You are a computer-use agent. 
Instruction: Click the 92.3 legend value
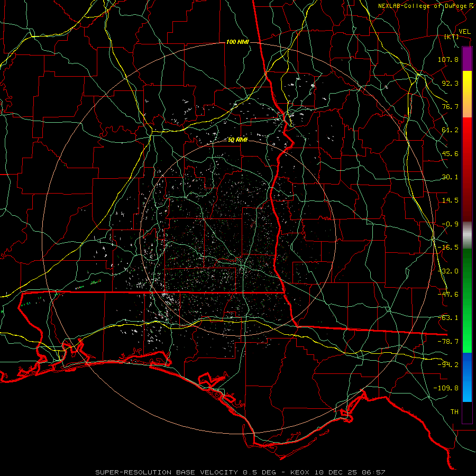(x=450, y=83)
